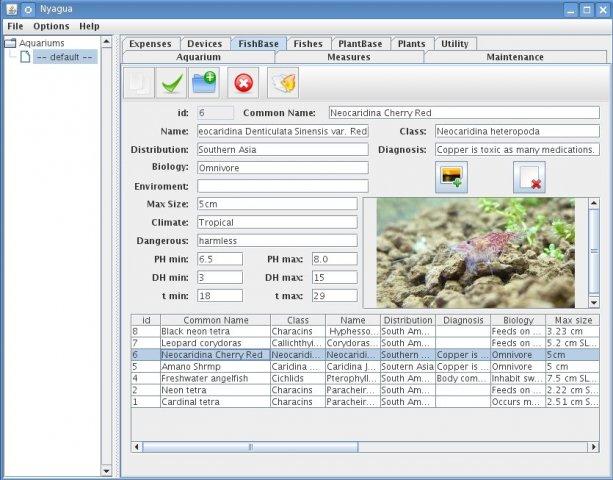Click the blank new record icon

pyautogui.click(x=139, y=83)
